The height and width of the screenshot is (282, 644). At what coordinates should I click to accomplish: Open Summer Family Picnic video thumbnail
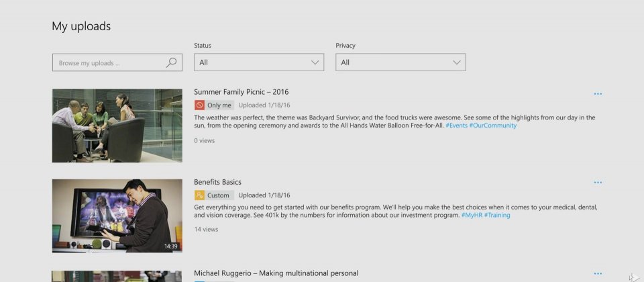(117, 126)
